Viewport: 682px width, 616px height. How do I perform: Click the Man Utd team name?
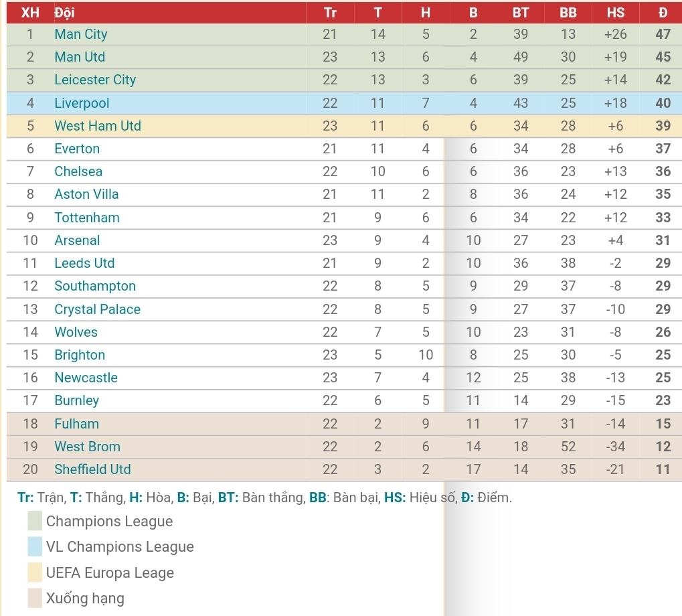click(x=80, y=57)
